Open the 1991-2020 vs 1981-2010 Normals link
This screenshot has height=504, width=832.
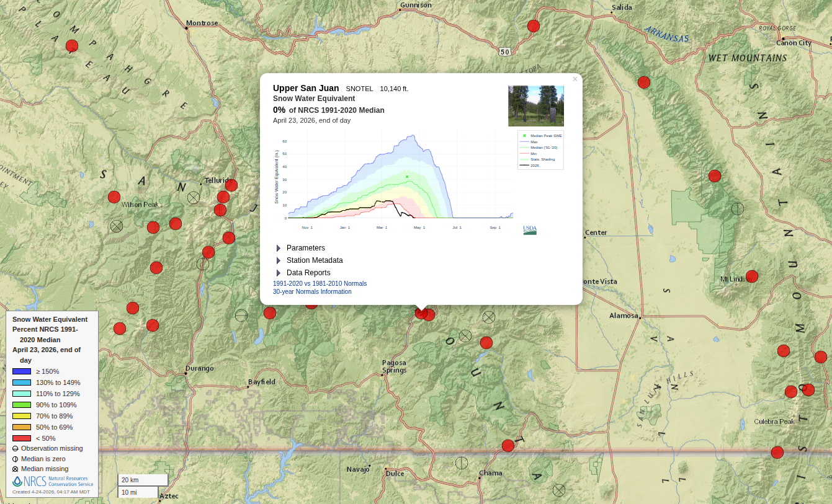320,283
